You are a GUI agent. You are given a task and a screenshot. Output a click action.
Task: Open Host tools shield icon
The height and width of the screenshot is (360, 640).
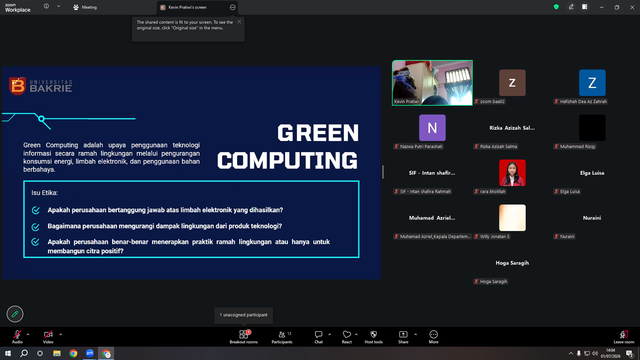(373, 337)
